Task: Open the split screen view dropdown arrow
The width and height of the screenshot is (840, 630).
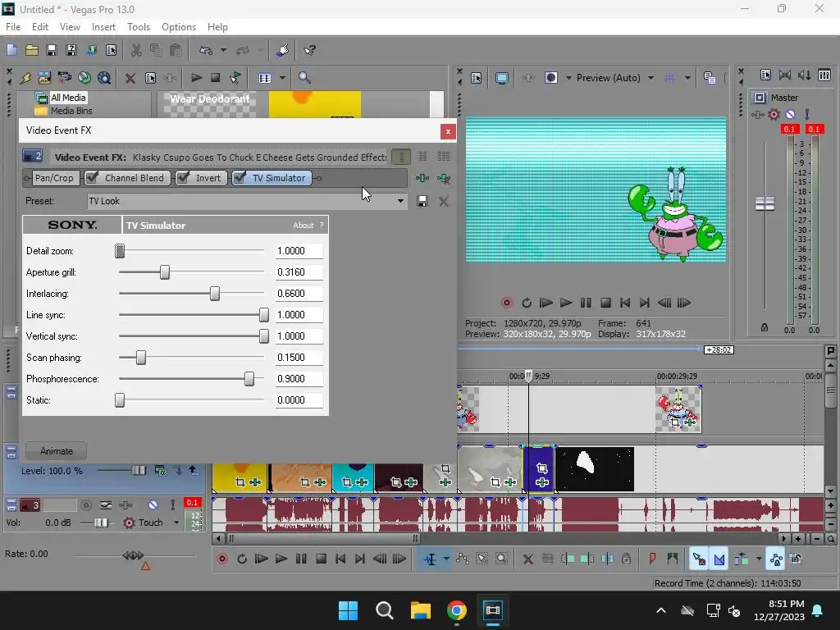Action: click(x=568, y=78)
